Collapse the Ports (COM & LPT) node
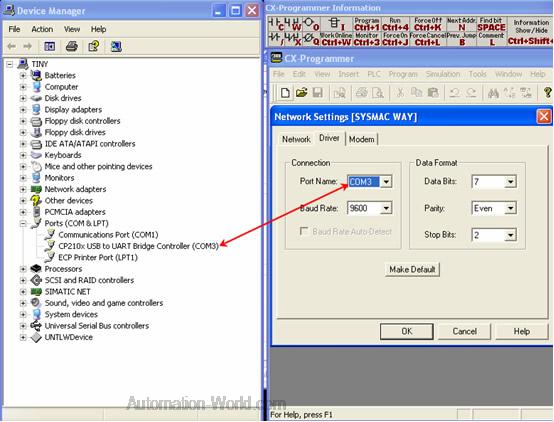 [x=23, y=223]
